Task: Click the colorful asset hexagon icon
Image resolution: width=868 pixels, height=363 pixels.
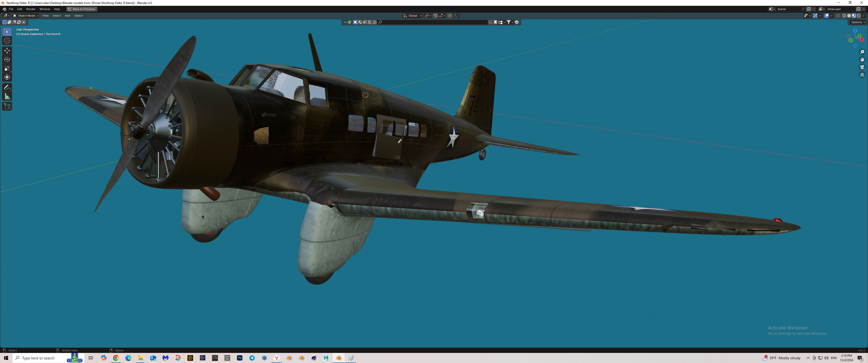Action: (x=349, y=22)
